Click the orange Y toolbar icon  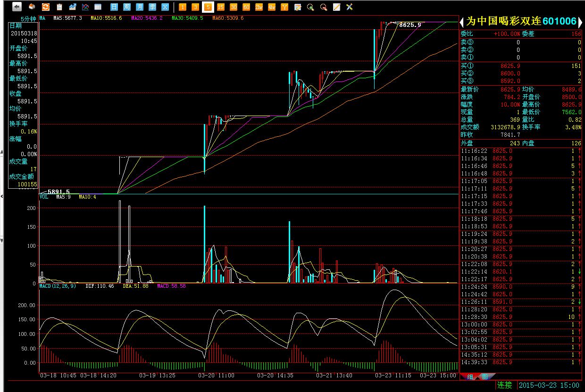[x=284, y=7]
